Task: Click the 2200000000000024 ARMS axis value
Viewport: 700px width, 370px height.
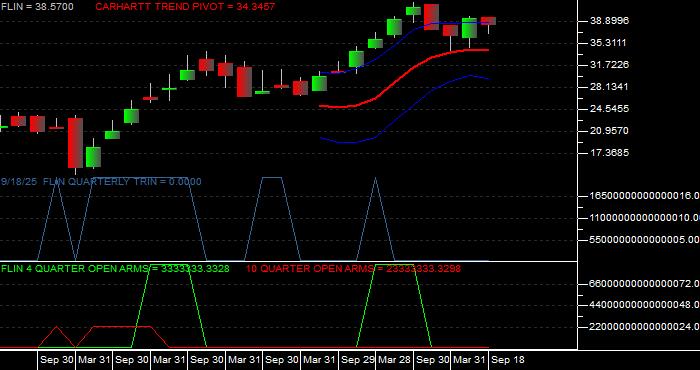Action: [x=645, y=327]
